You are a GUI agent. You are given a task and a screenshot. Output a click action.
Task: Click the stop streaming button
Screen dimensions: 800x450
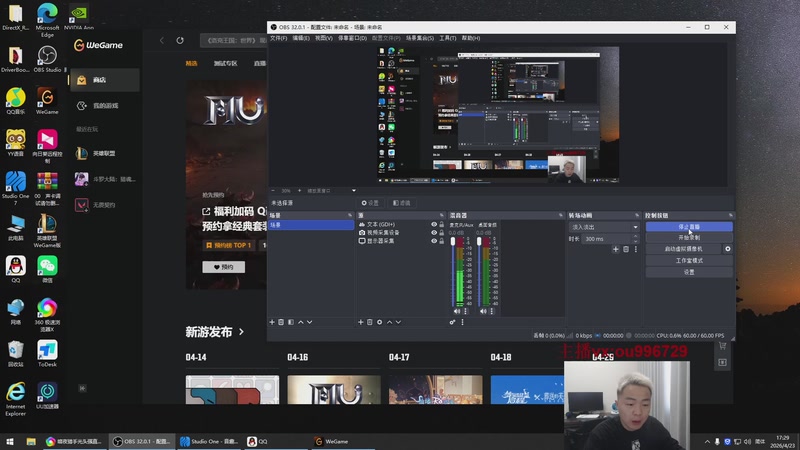689,227
